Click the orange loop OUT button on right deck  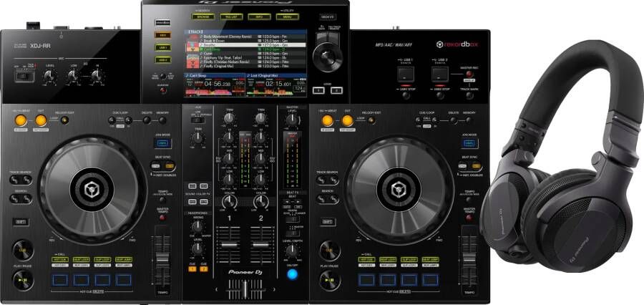(x=348, y=120)
